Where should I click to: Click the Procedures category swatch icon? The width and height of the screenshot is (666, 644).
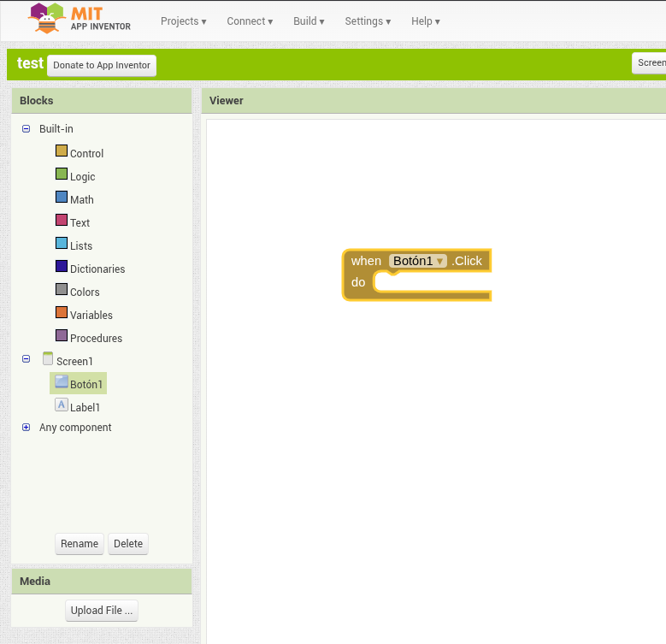62,335
